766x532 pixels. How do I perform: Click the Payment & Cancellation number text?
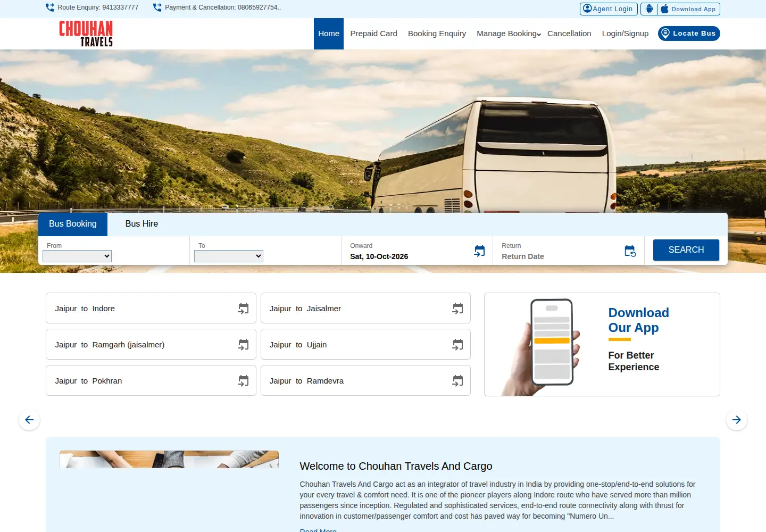pos(223,7)
